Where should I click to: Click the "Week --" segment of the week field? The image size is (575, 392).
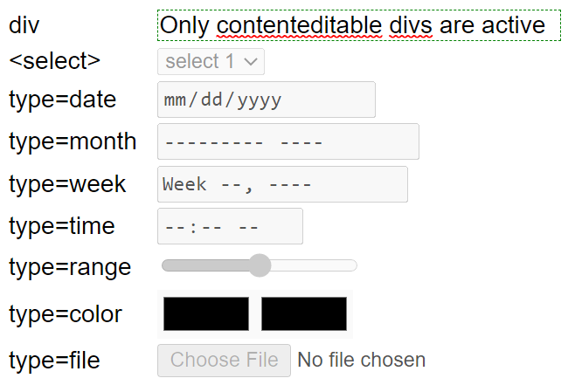pos(200,185)
